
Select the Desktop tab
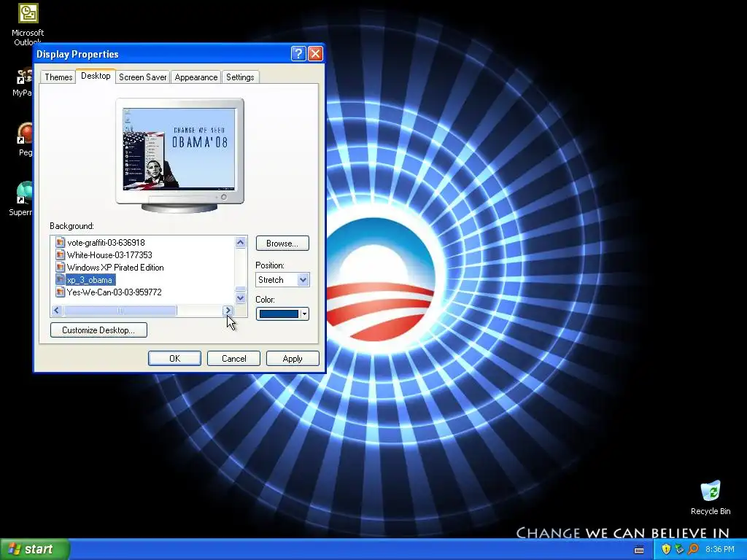[96, 76]
